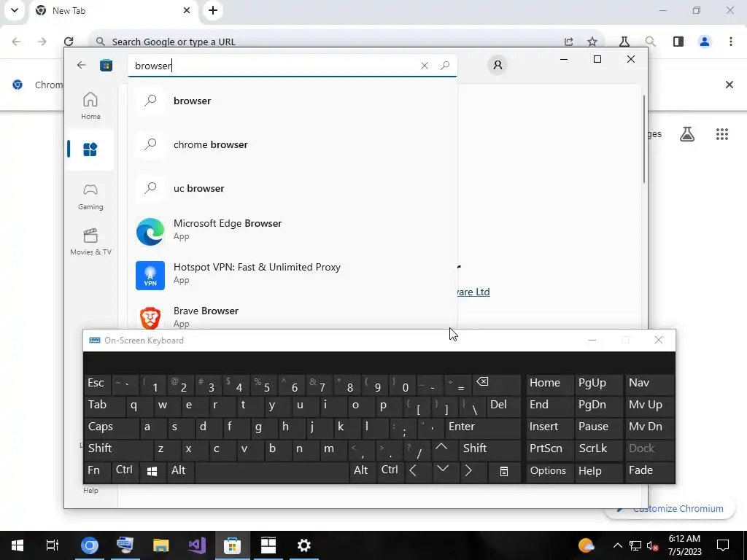Screen dimensions: 747x560
Task: Open the Store user profile icon
Action: click(x=498, y=65)
